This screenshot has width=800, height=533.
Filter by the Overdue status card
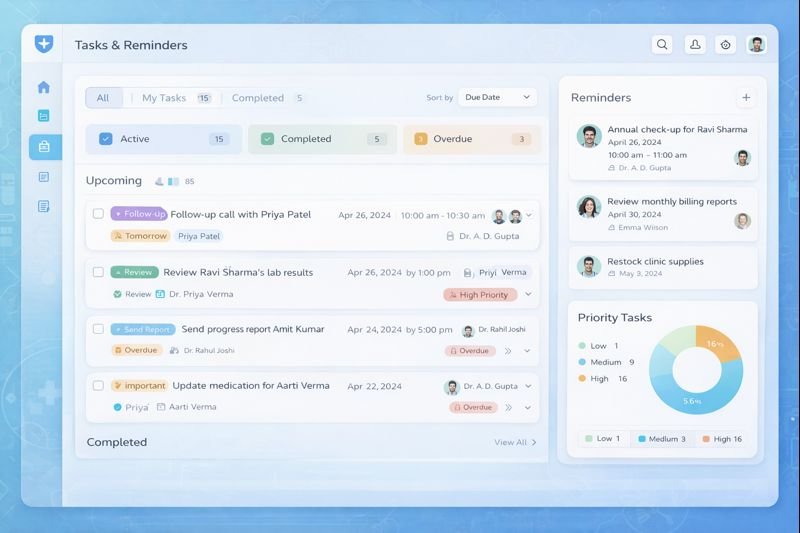coord(470,139)
